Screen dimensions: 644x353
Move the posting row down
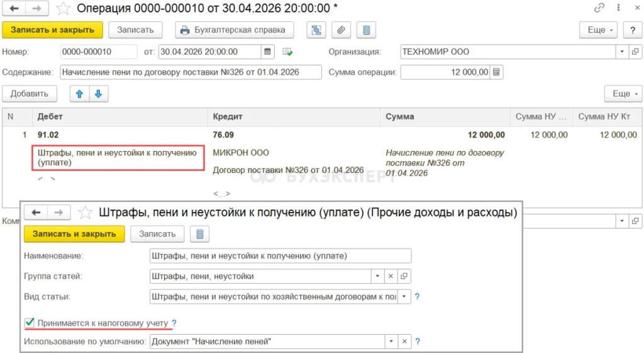[99, 94]
